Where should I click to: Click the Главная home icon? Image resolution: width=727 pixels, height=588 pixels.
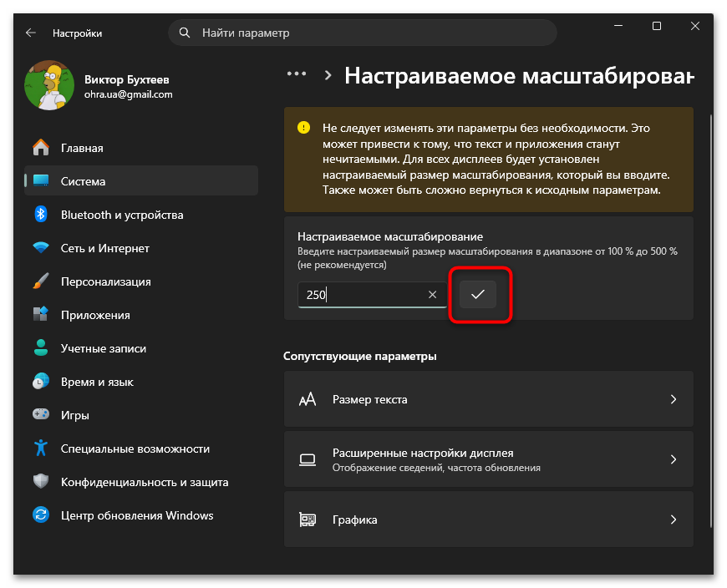pyautogui.click(x=41, y=148)
